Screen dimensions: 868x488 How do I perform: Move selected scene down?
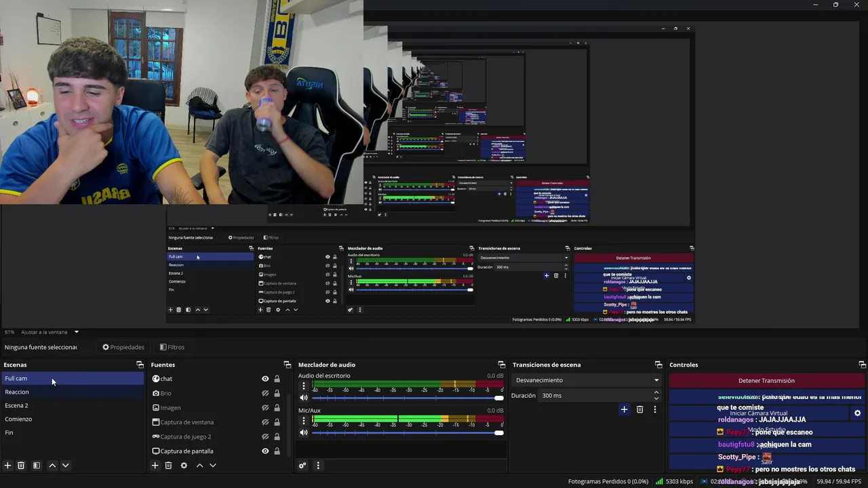click(65, 466)
